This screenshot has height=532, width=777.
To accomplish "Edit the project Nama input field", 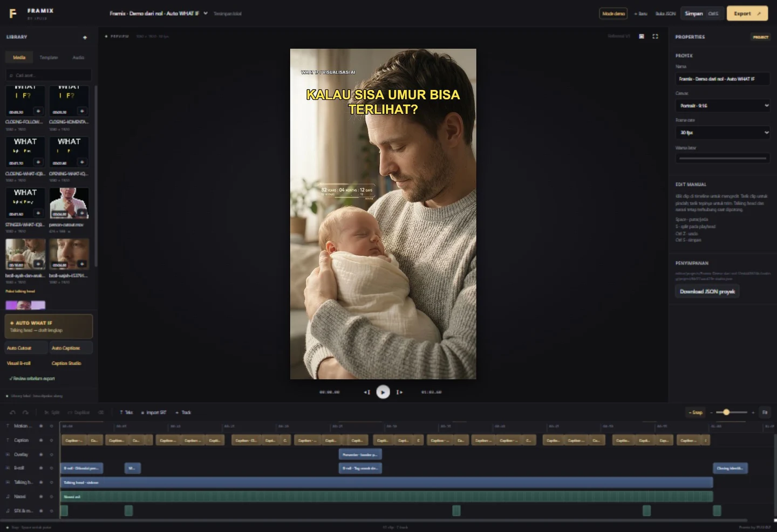I will point(723,79).
